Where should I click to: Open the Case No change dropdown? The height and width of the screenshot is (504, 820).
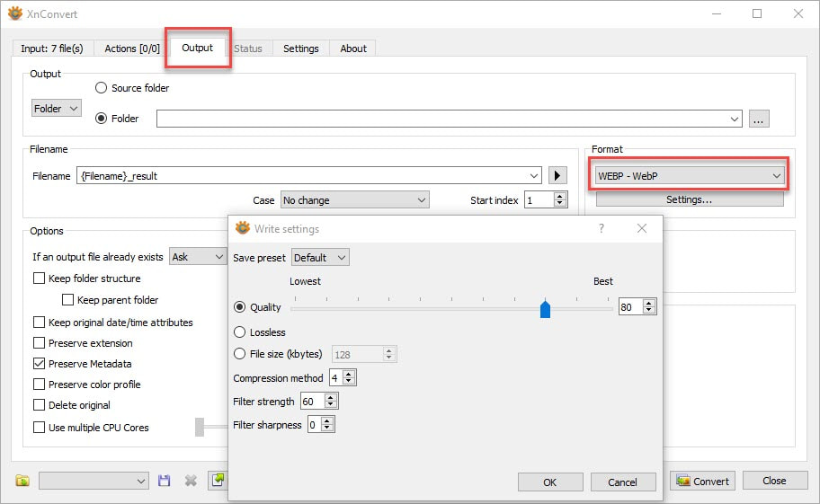(354, 200)
